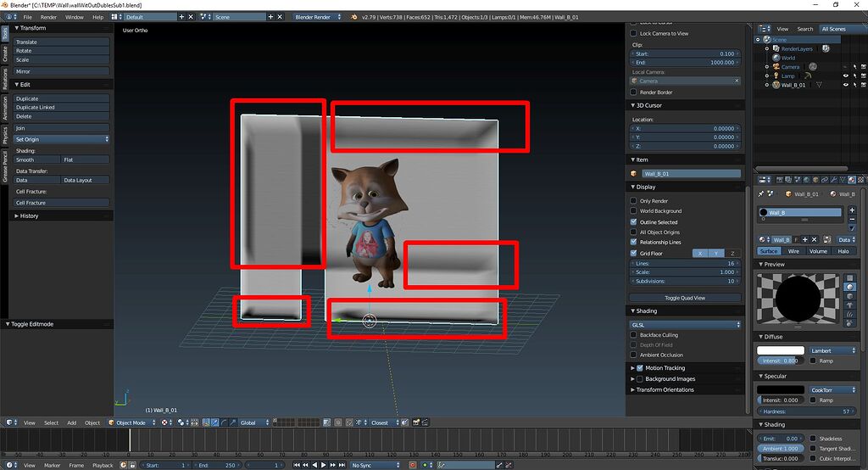Click the white diffuse color swatch
The image size is (868, 470).
pyautogui.click(x=781, y=350)
